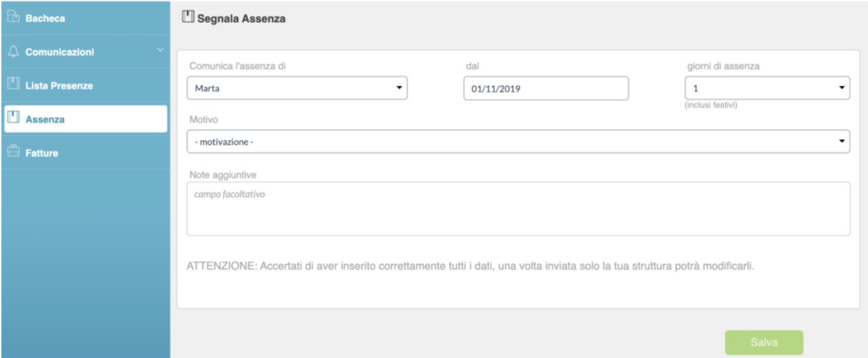Image resolution: width=868 pixels, height=358 pixels.
Task: Click the Assenza icon in sidebar
Action: click(12, 119)
